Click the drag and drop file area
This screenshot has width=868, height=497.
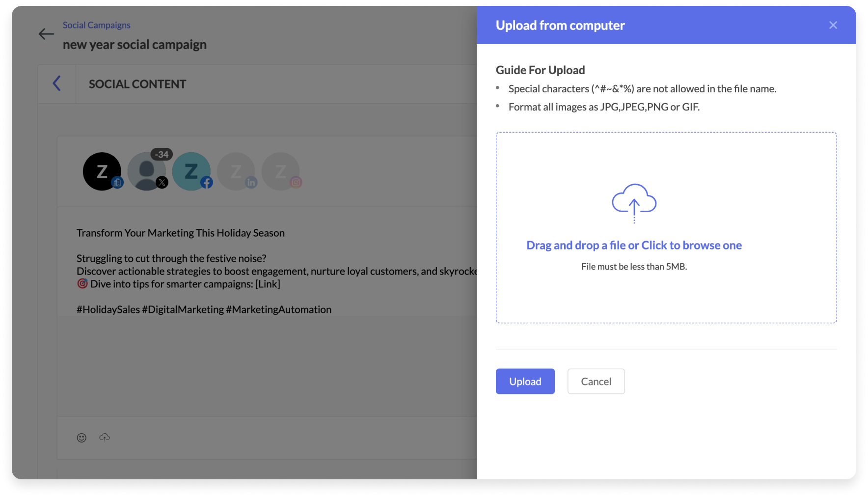click(x=666, y=227)
